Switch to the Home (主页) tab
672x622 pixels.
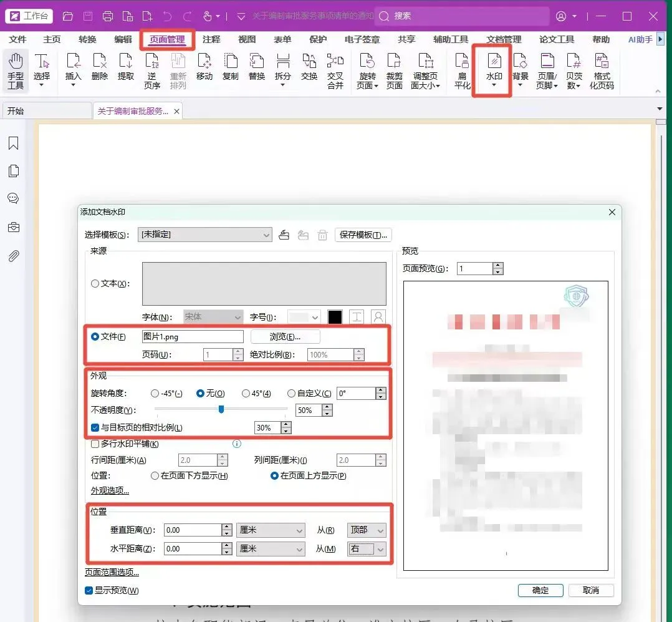coord(52,39)
